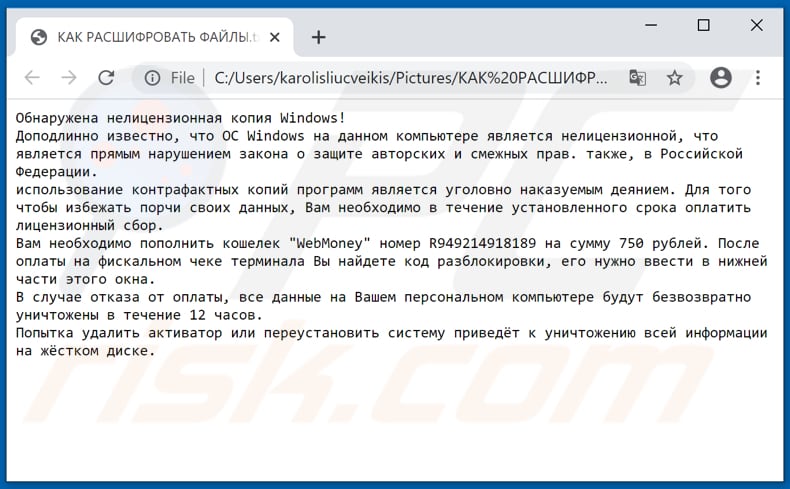Click the globe favicon on the tab
Screen dimensions: 790x489
click(x=39, y=37)
